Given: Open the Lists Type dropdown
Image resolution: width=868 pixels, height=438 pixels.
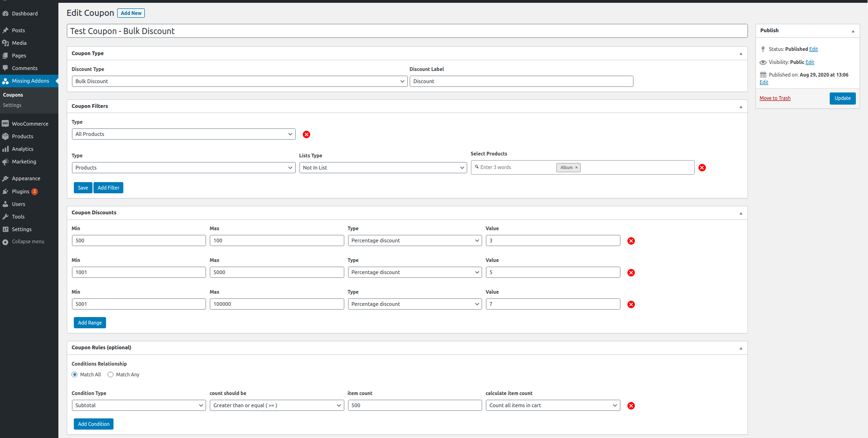Looking at the screenshot, I should 383,168.
